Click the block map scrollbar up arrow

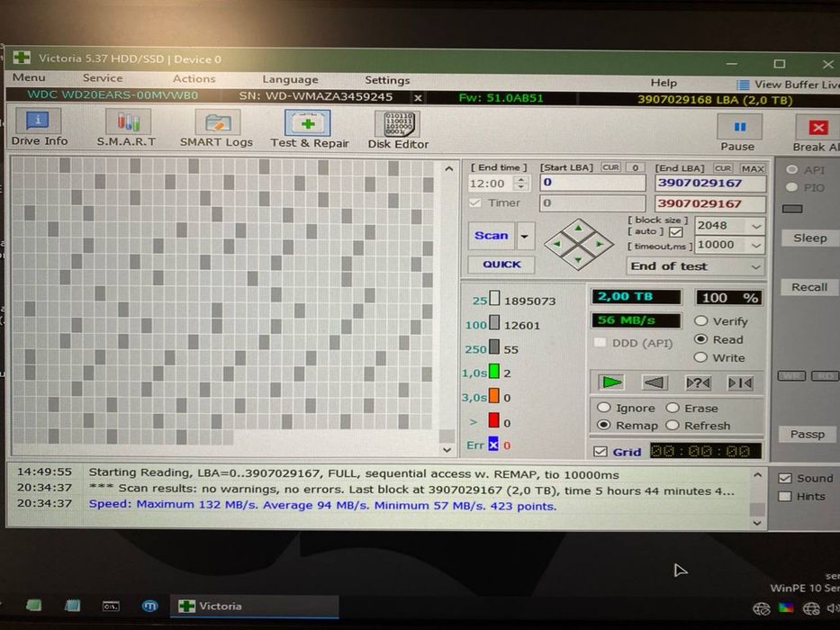click(448, 169)
